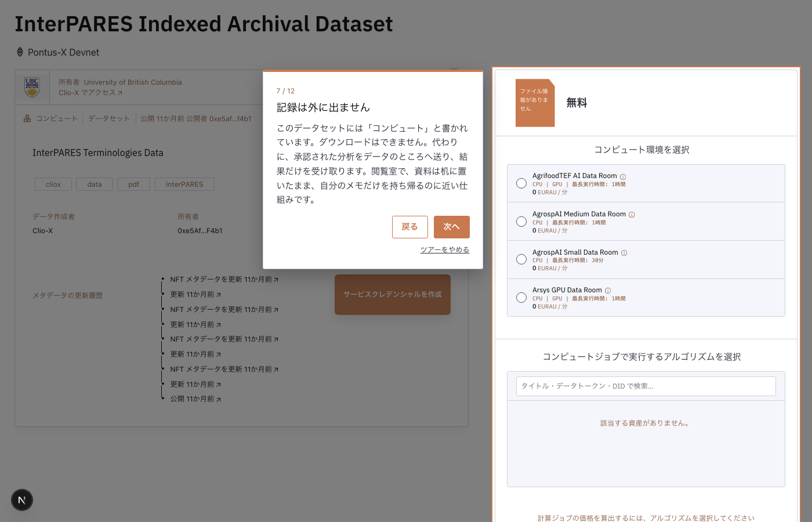Screen dimensions: 812x522
Task: Click the Arsys GPU Data Room name
Action: tap(567, 290)
